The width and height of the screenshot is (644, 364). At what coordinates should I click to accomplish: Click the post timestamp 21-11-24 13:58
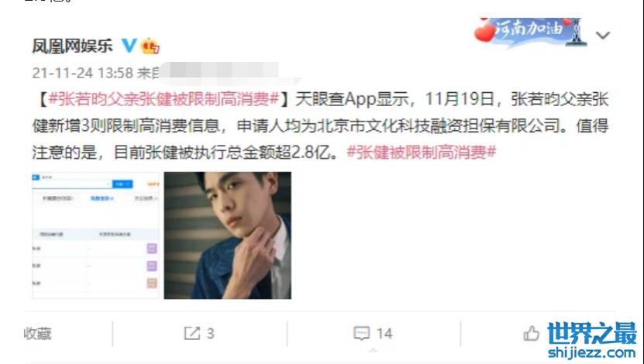[x=83, y=73]
